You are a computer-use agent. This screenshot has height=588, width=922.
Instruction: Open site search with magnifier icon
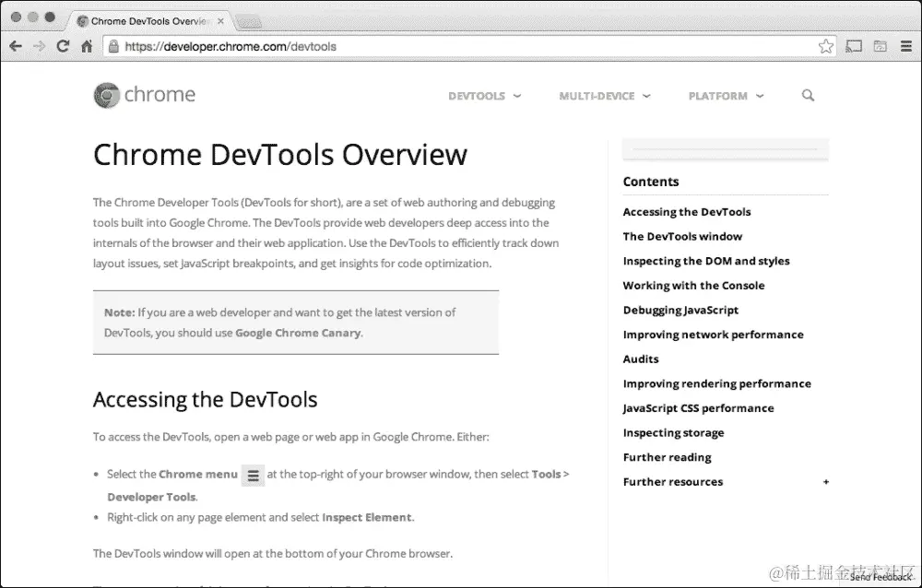click(x=808, y=95)
